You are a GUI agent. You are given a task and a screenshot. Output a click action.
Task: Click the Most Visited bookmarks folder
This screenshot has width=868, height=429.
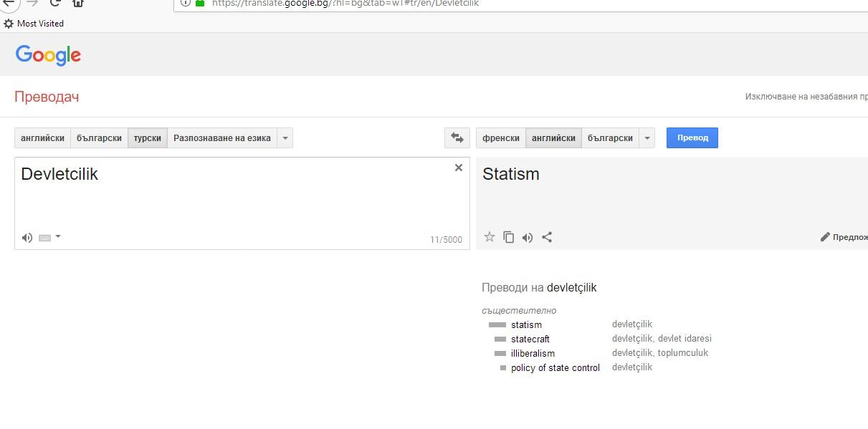(34, 23)
